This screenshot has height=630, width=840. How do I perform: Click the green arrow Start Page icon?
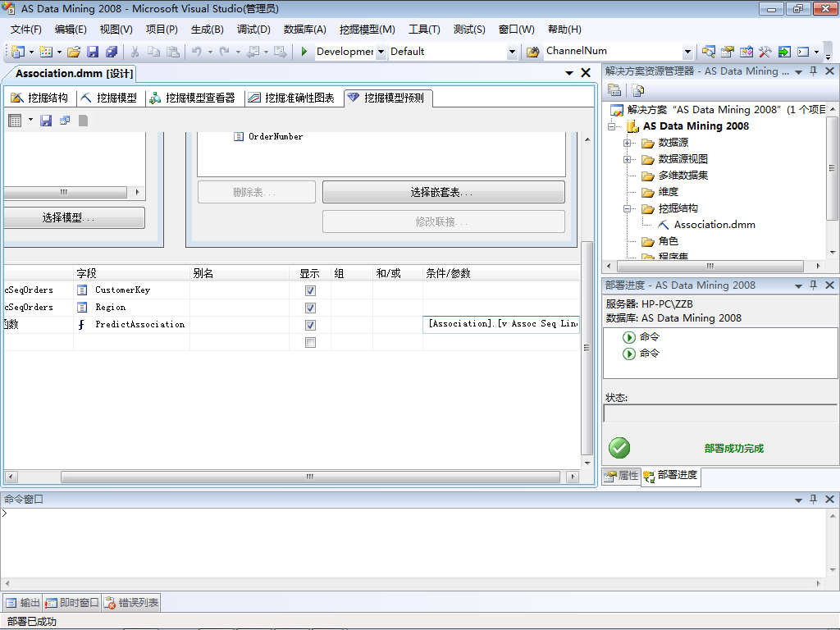point(784,52)
